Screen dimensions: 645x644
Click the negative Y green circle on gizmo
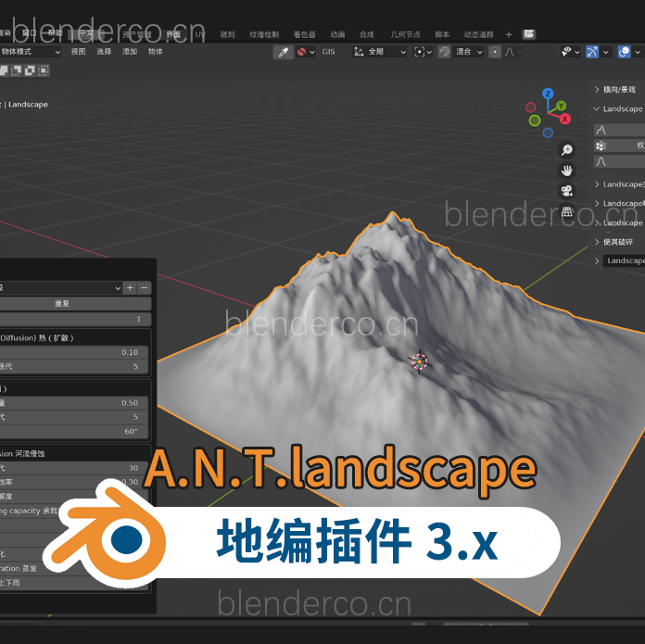tap(535, 120)
